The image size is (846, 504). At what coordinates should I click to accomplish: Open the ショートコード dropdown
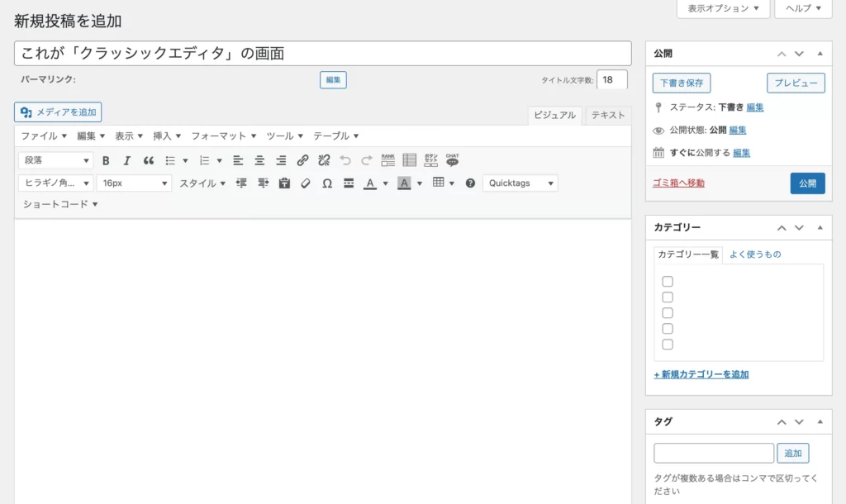pos(59,204)
